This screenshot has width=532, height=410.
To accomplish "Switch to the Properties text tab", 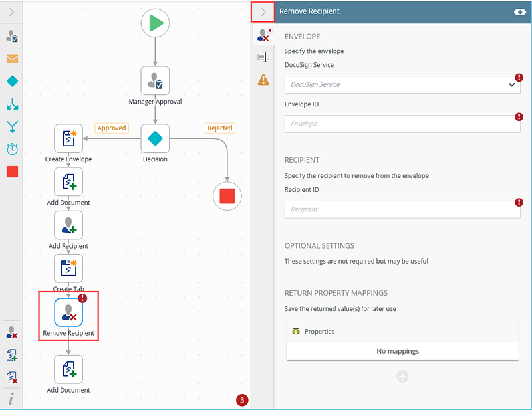I will [263, 57].
